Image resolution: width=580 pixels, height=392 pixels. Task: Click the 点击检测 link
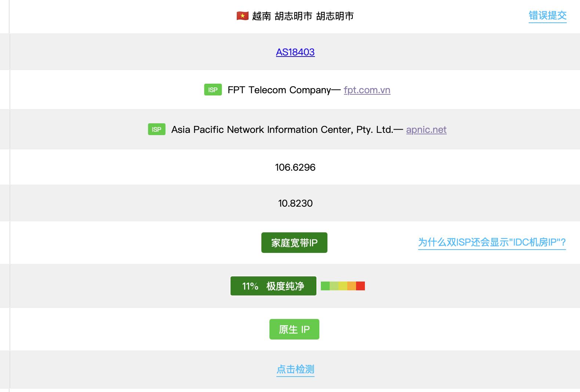pos(296,369)
